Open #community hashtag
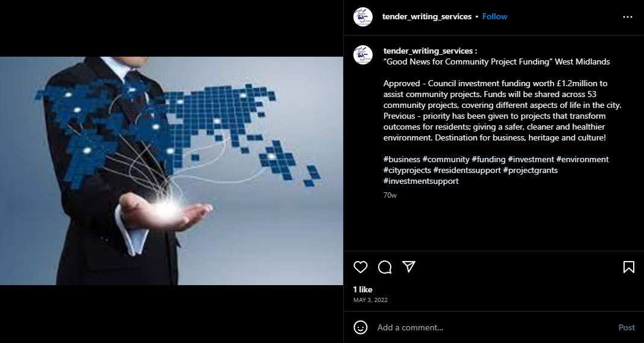Screen dimensions: 644x343 point(446,159)
